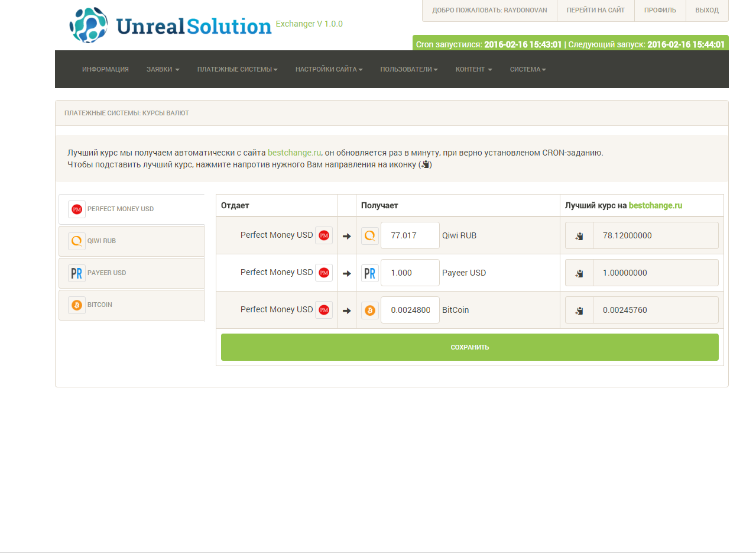Click the Выход logout button
Screen dimensions: 756x553
click(707, 10)
